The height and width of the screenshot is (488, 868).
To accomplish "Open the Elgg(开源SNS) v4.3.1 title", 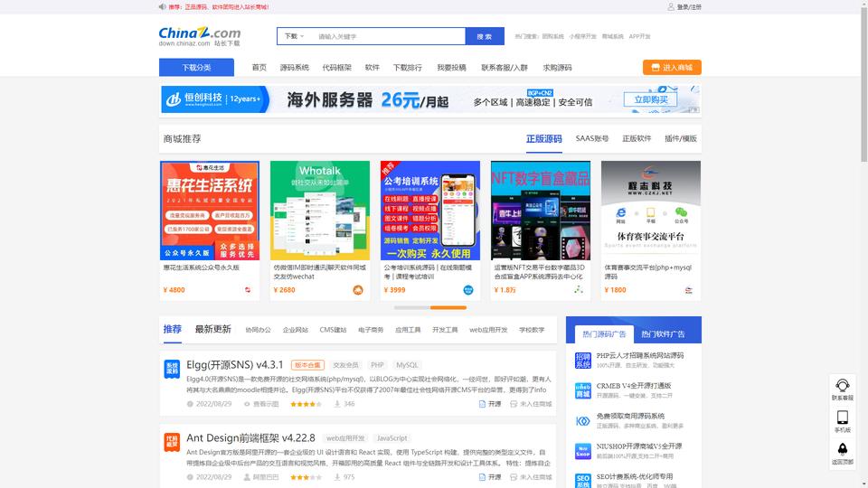I will [x=235, y=365].
